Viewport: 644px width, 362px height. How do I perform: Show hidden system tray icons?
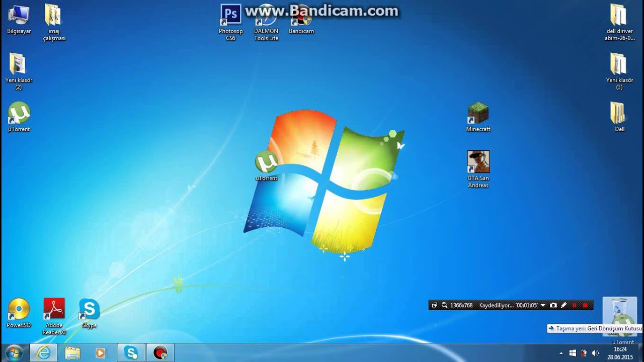[561, 353]
